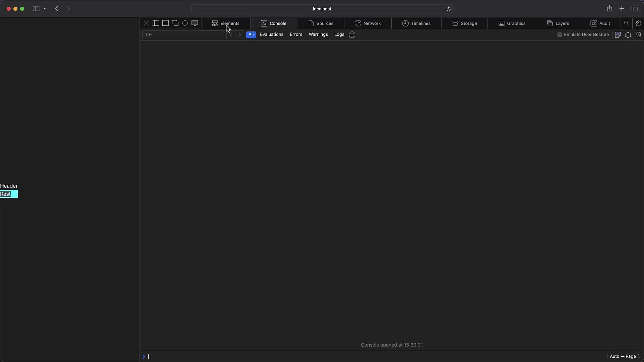
Task: Open Auto — Page execution context dropdown
Action: (625, 356)
